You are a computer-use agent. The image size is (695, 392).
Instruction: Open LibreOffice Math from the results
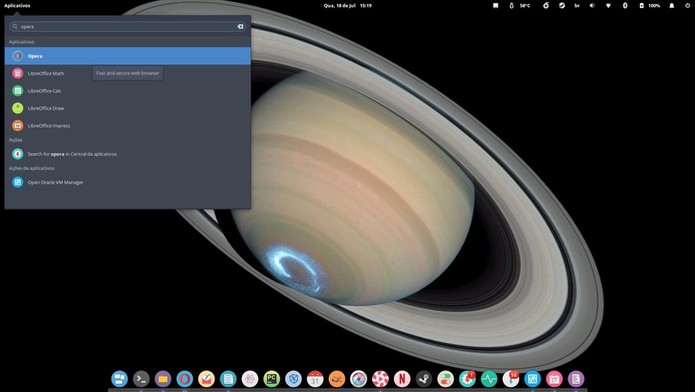(128, 73)
